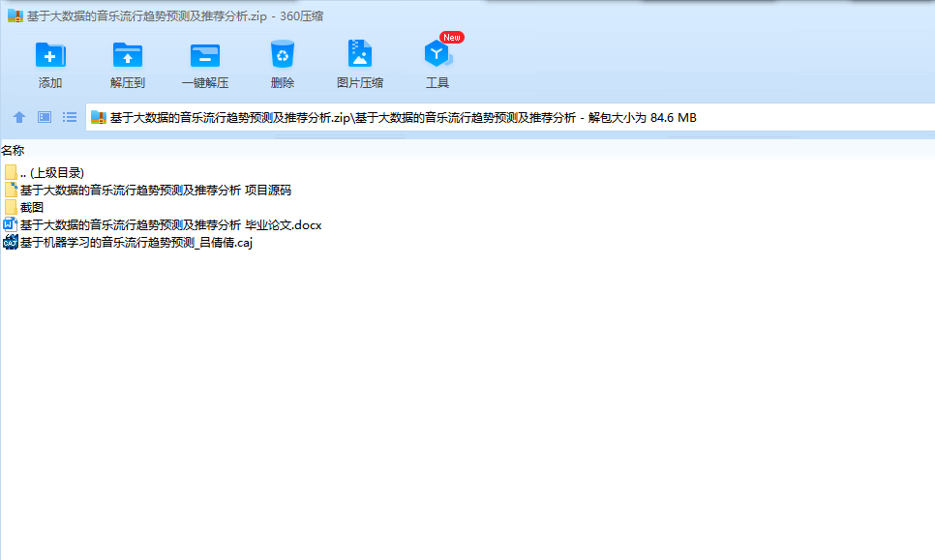Click the 360压缩 title bar app icon

15,16
